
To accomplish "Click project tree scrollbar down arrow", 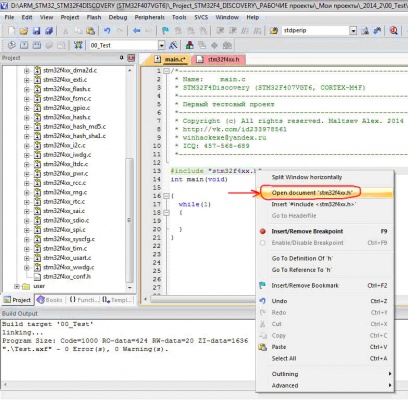I will tap(130, 287).
